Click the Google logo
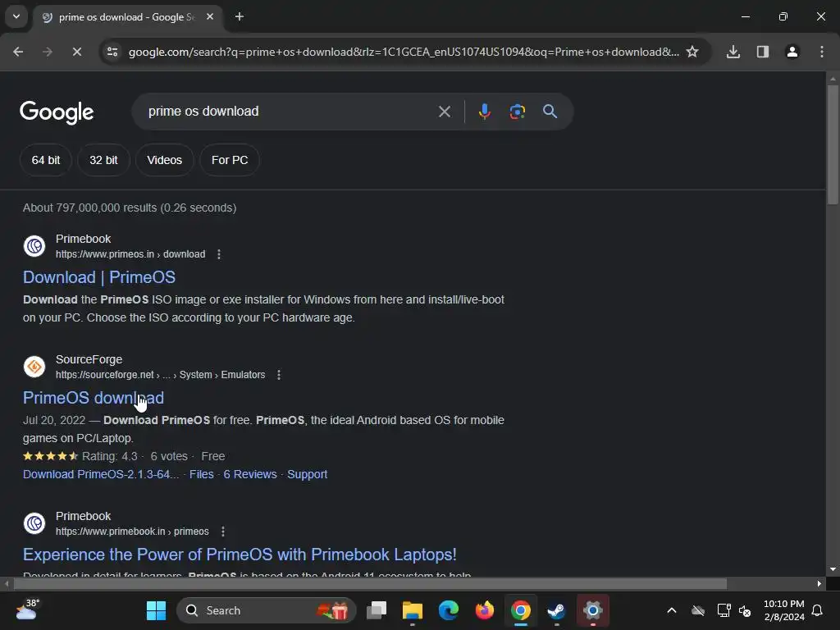The image size is (840, 630). tap(57, 112)
